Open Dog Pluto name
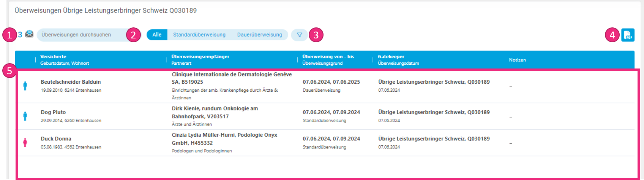The width and height of the screenshot is (644, 180). click(53, 112)
